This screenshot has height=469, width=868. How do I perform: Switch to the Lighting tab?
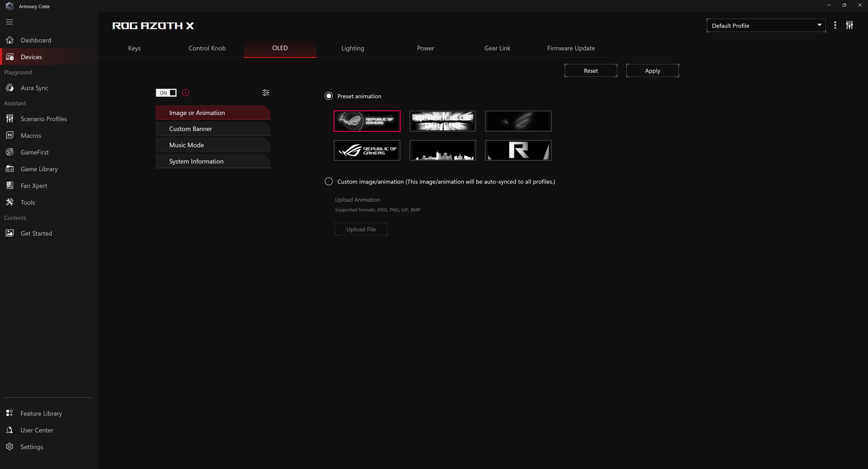coord(353,48)
